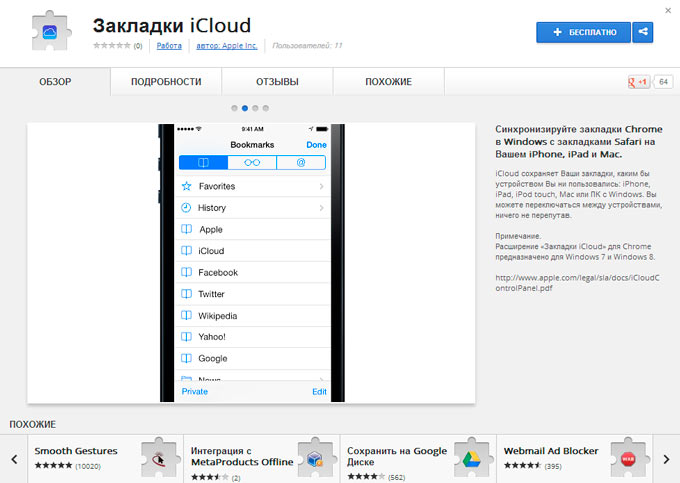
Task: Add extension with БЕСПЛАТНО button
Action: pos(583,32)
